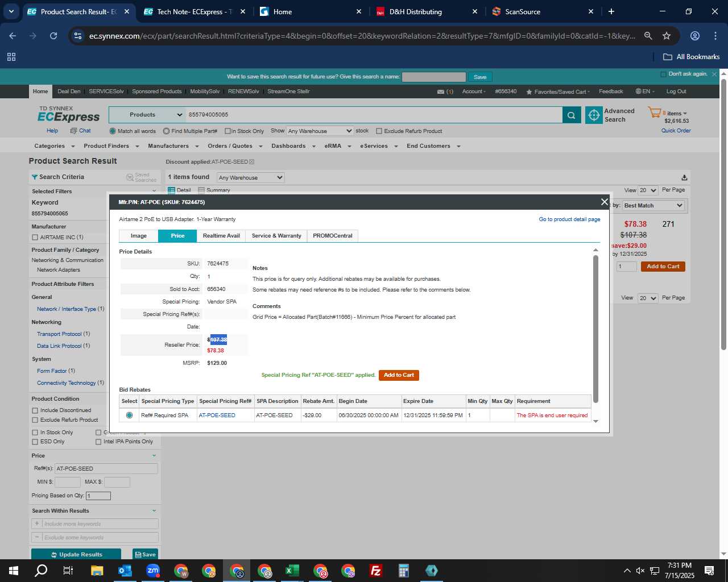
Task: Open Service & Warranty tab
Action: (x=276, y=236)
